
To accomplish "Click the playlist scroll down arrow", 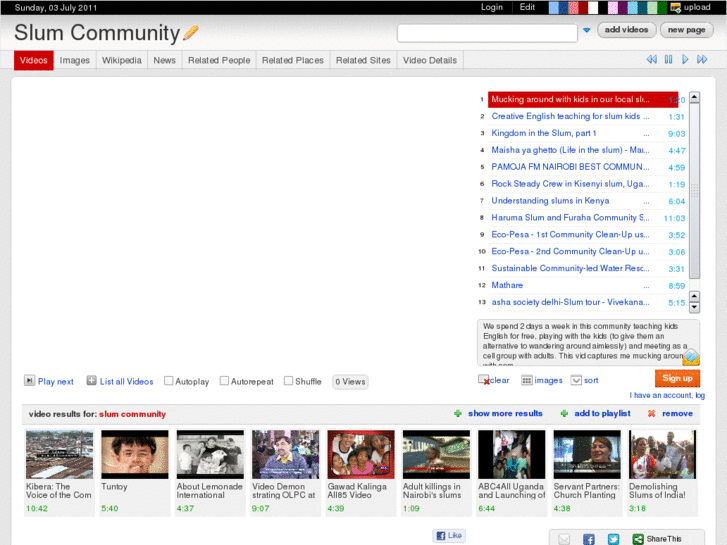I will point(694,307).
